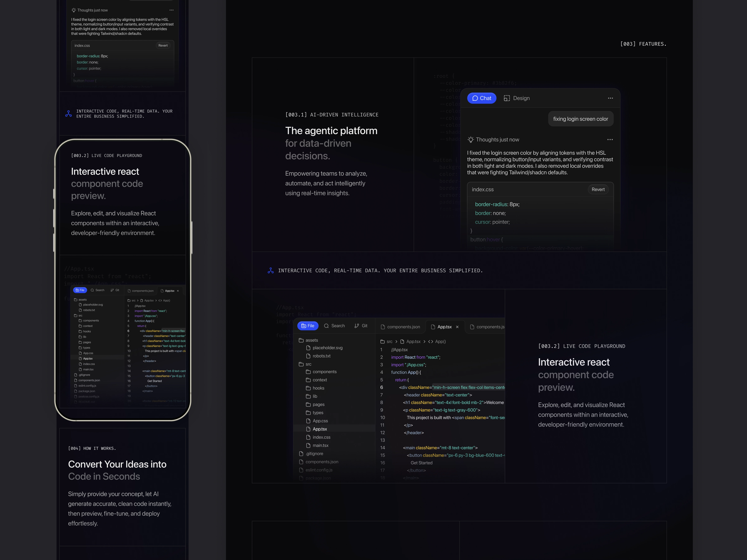Screen dimensions: 747x560
Task: Select robots.txt in the large file tree
Action: [x=321, y=356]
